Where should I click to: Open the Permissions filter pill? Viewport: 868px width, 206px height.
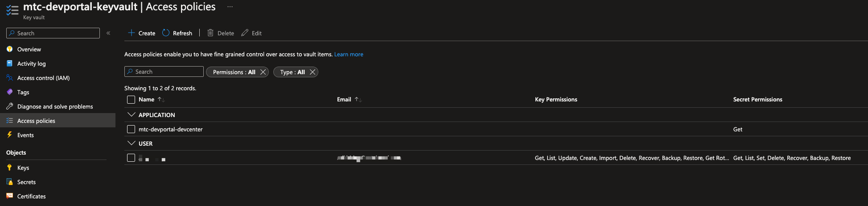pyautogui.click(x=234, y=72)
